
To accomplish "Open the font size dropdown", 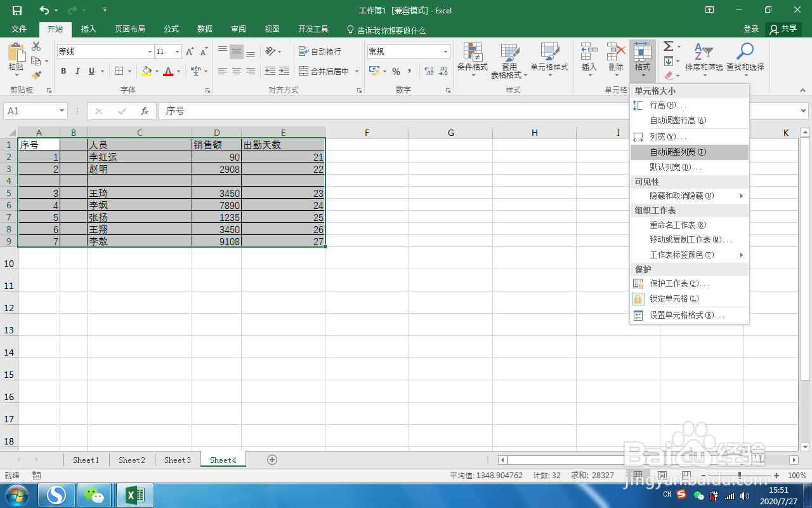I will pos(178,52).
